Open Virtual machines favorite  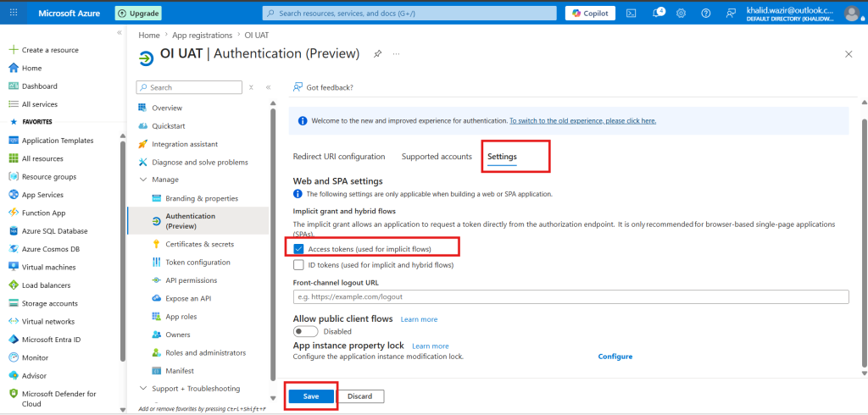[48, 268]
